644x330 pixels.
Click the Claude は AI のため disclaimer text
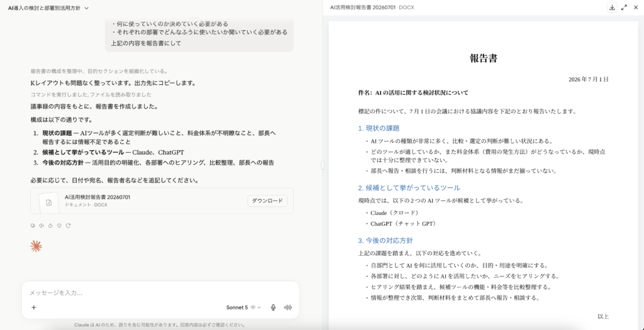[159, 325]
